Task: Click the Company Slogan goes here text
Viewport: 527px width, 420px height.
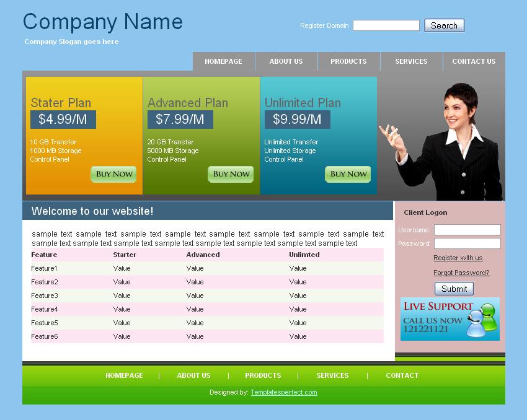Action: (71, 42)
